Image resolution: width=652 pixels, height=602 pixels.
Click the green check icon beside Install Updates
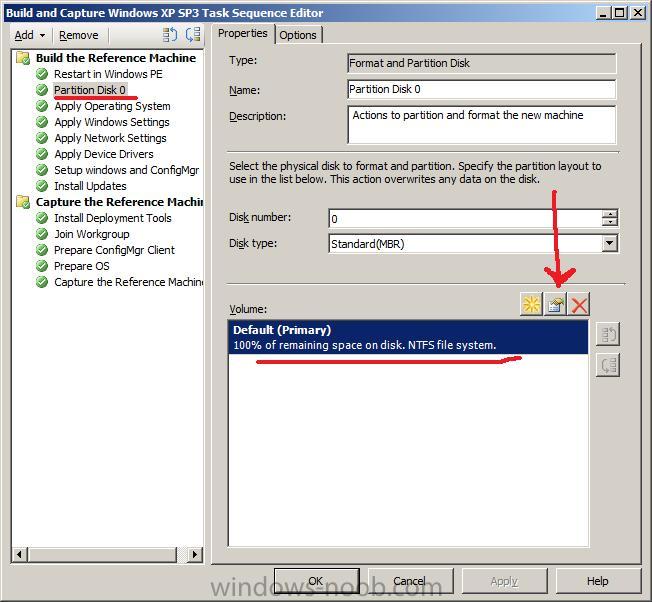(42, 186)
